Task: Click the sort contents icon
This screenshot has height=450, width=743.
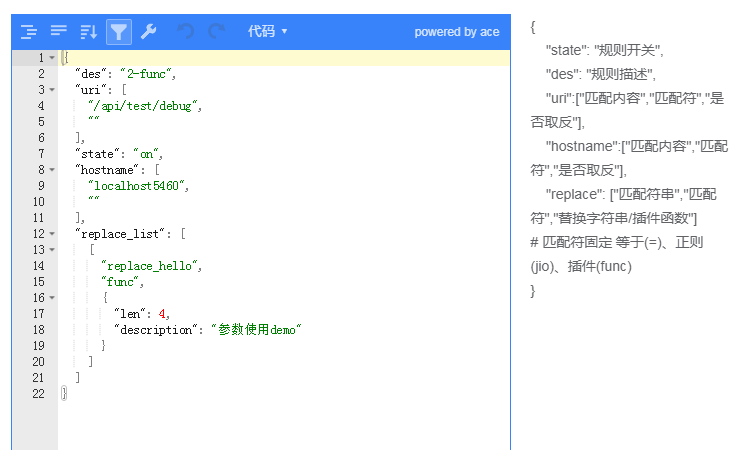Action: click(x=89, y=32)
